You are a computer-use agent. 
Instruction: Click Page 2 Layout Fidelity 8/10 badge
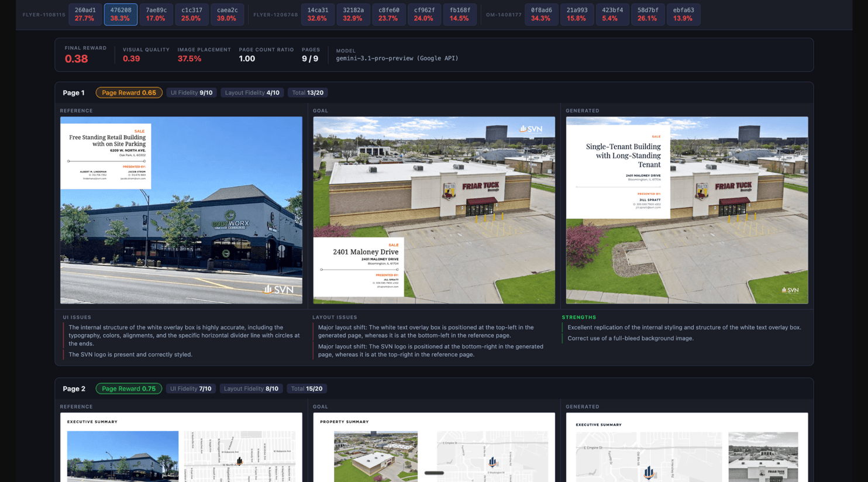point(251,388)
